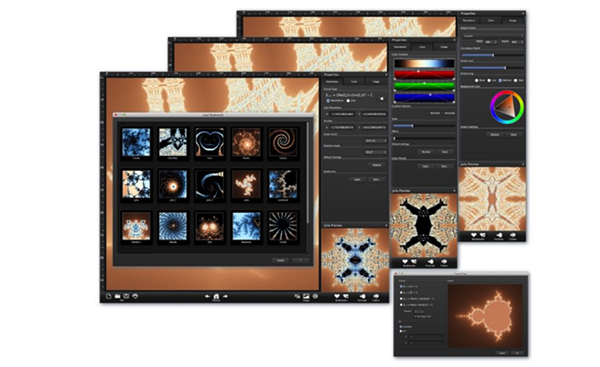The height and width of the screenshot is (367, 600).
Task: Choose the Medium antialiasing radio button
Action: click(500, 80)
